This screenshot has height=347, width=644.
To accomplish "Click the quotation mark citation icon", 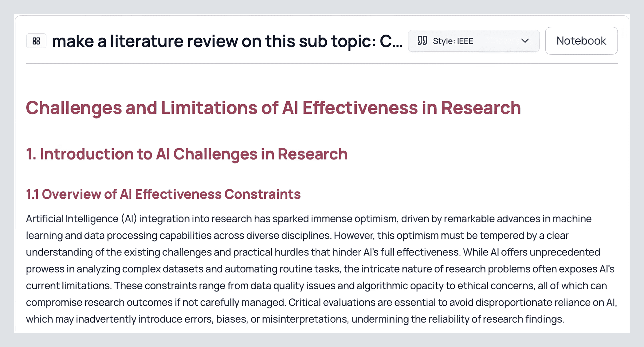I will [422, 41].
